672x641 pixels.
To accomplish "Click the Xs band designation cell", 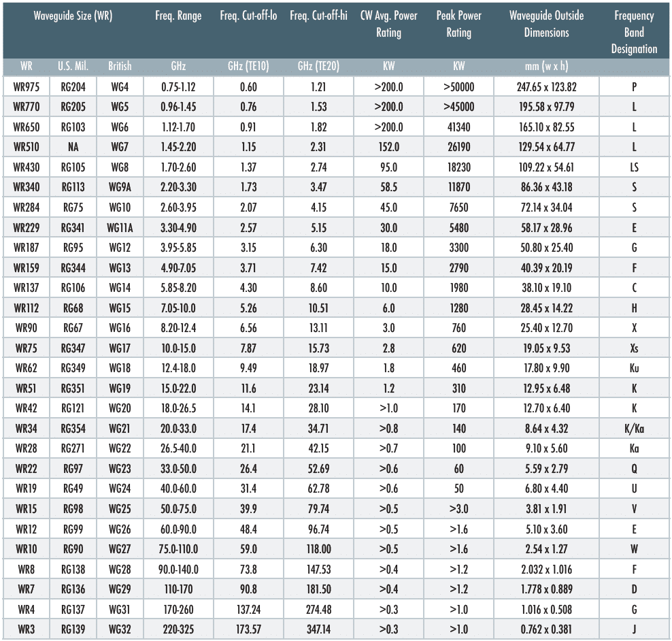I will tap(633, 348).
